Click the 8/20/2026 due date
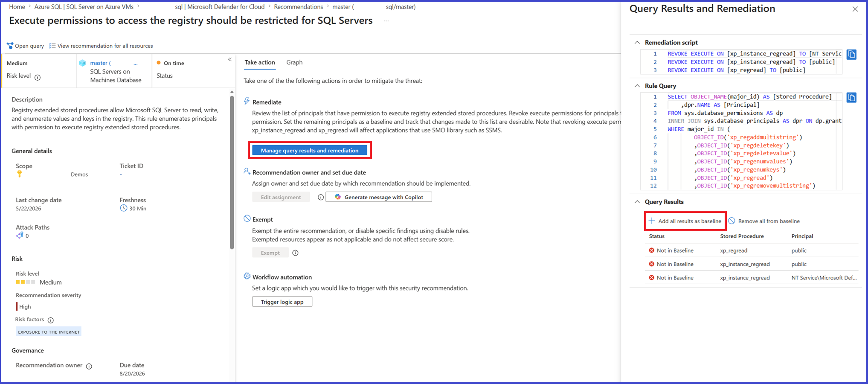Viewport: 868px width, 384px height. [132, 374]
